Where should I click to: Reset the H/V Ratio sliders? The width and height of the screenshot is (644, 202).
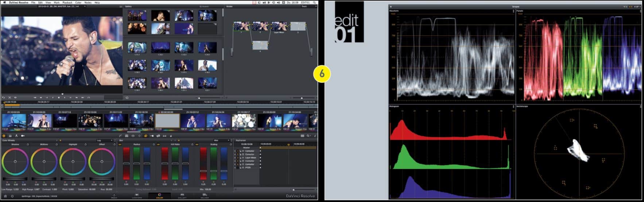tap(192, 144)
